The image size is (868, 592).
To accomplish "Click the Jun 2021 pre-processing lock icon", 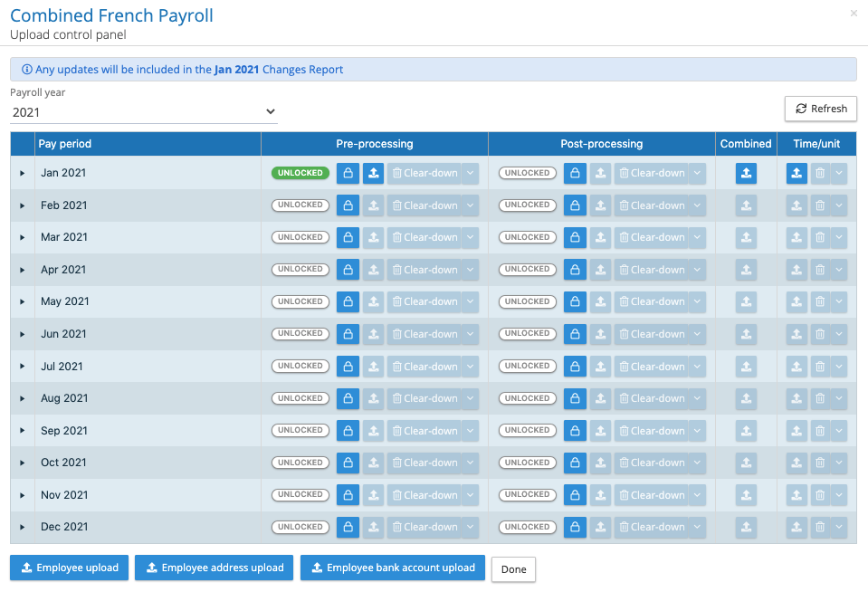I will click(x=348, y=334).
